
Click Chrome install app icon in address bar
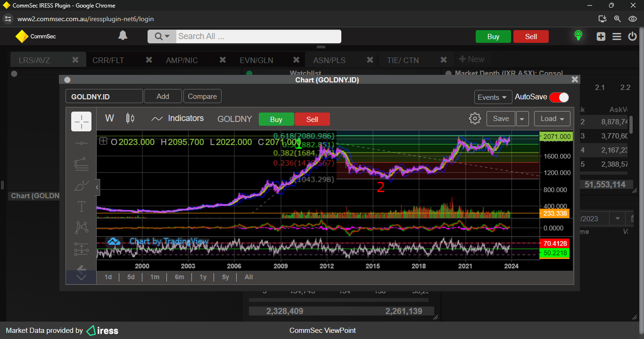[602, 19]
